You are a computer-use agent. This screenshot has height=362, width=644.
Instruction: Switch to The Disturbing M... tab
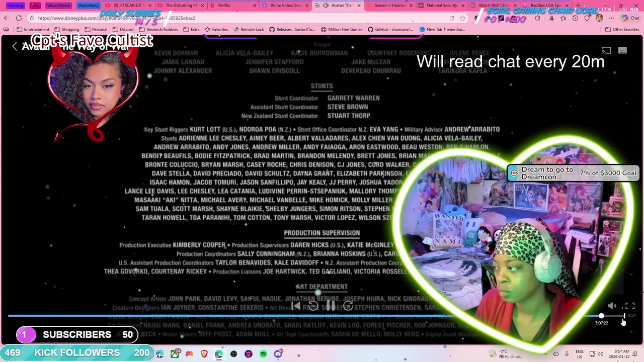coord(181,6)
